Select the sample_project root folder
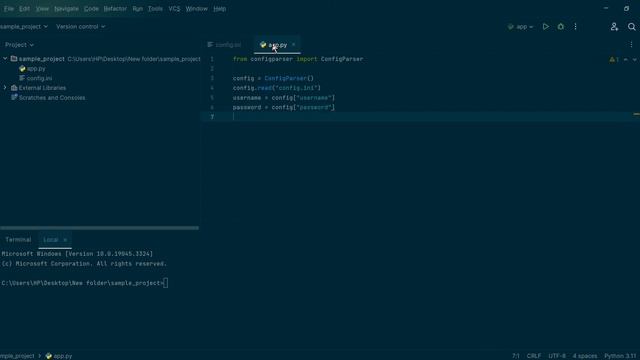Viewport: 640px width, 360px height. click(42, 59)
